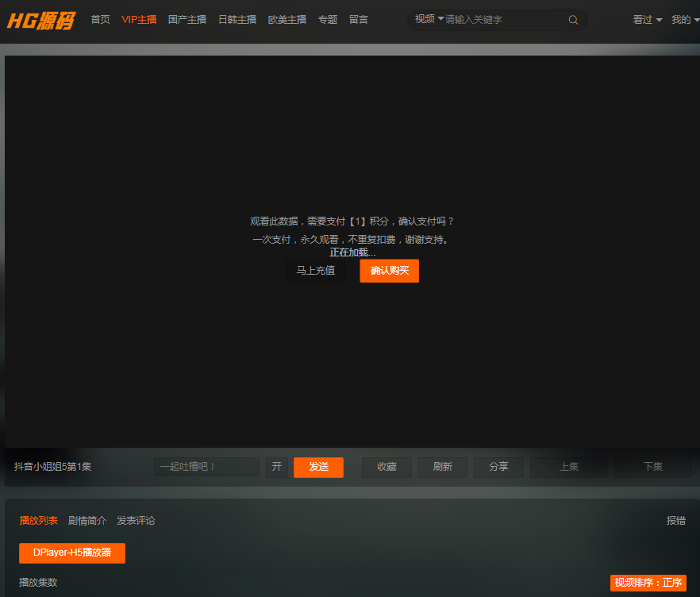Viewport: 700px width, 597px height.
Task: Switch to the 剧情简介 tab
Action: point(87,520)
